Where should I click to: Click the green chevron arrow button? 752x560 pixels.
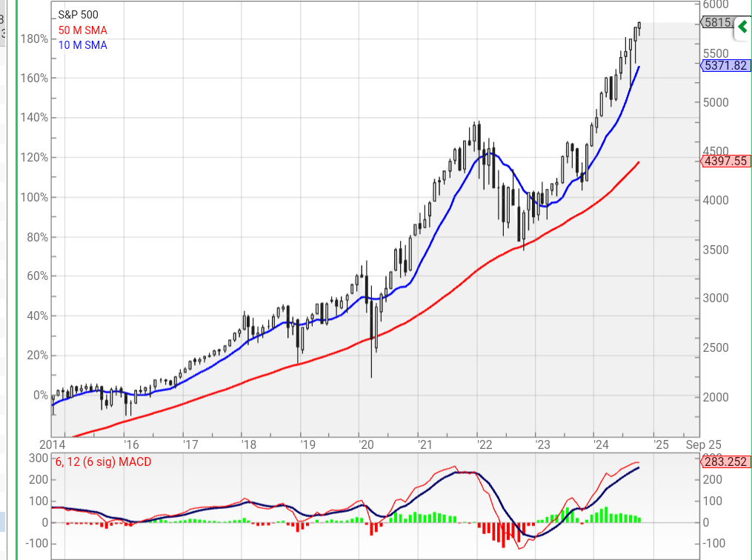[x=743, y=27]
